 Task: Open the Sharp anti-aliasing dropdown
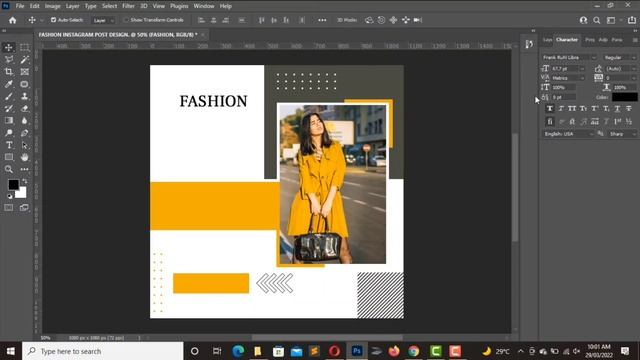[622, 134]
